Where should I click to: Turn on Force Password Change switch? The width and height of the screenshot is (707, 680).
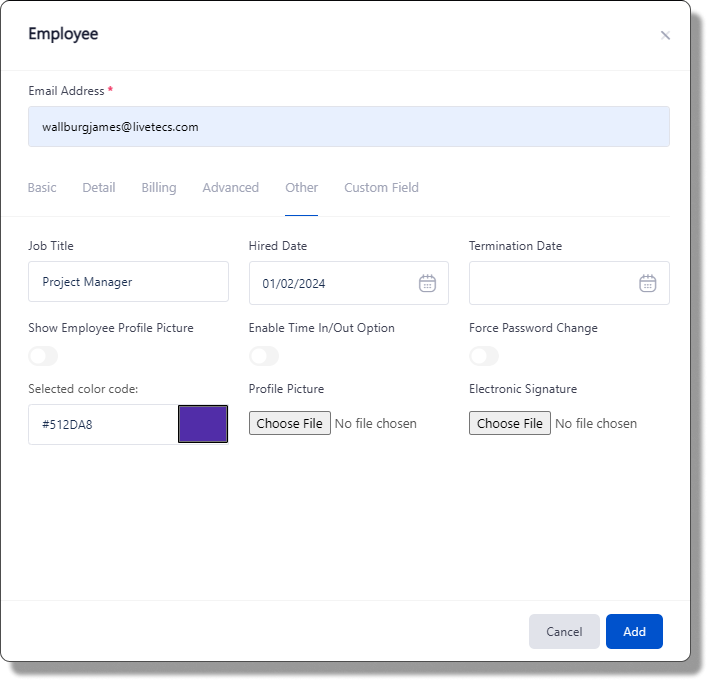[x=484, y=356]
